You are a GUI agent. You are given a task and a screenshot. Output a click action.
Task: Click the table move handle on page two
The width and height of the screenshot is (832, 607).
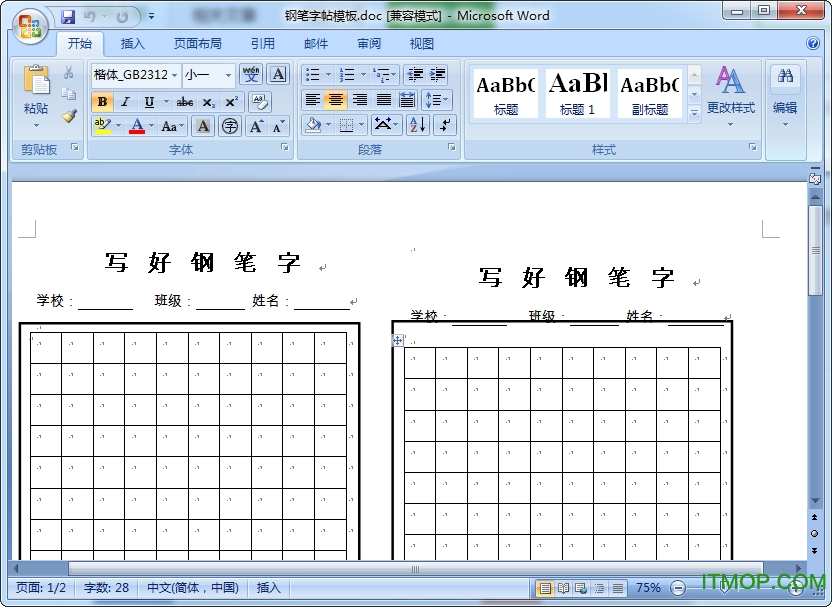coord(397,341)
